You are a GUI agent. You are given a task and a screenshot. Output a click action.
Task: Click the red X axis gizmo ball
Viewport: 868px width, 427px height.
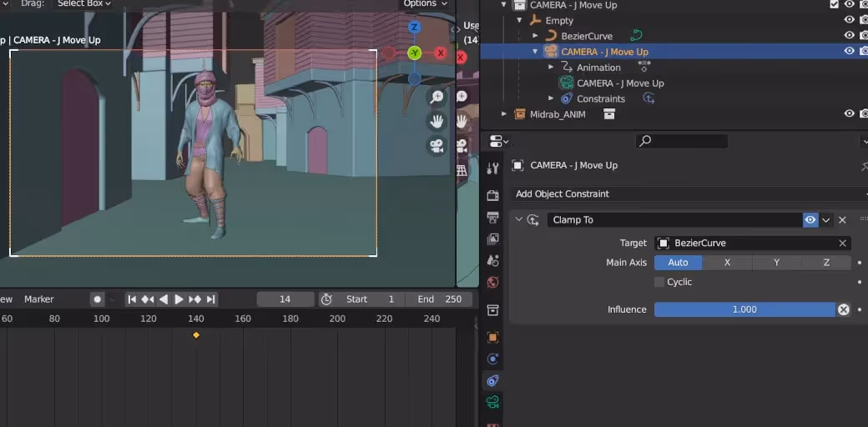click(x=441, y=53)
